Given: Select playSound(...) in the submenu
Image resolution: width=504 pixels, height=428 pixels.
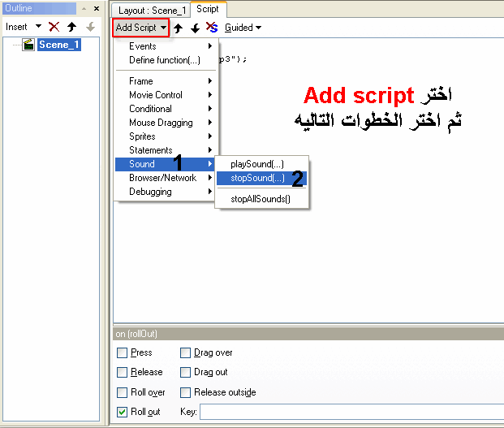Looking at the screenshot, I should [257, 164].
